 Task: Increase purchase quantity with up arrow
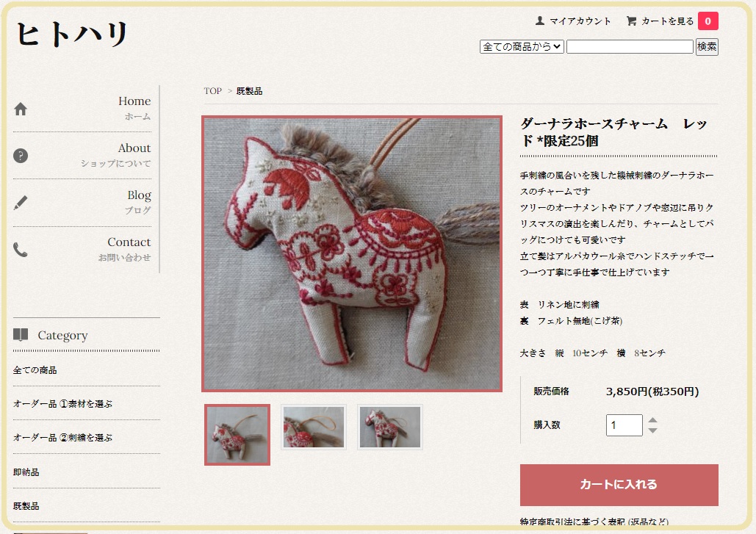click(x=652, y=420)
